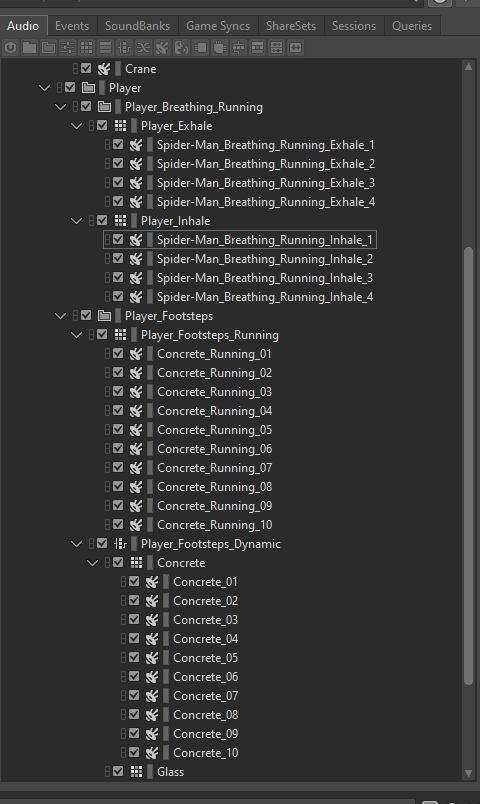Viewport: 480px width, 804px height.
Task: Select Spider-Man_Breathing_Running_Inhale_4
Action: (x=265, y=296)
